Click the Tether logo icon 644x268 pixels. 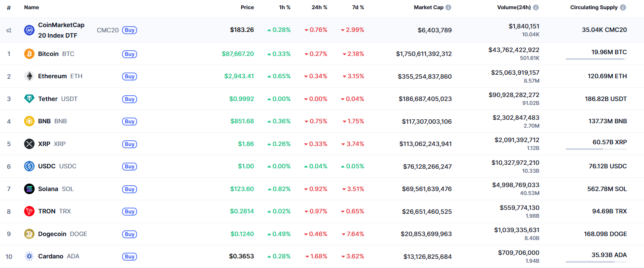[x=29, y=99]
